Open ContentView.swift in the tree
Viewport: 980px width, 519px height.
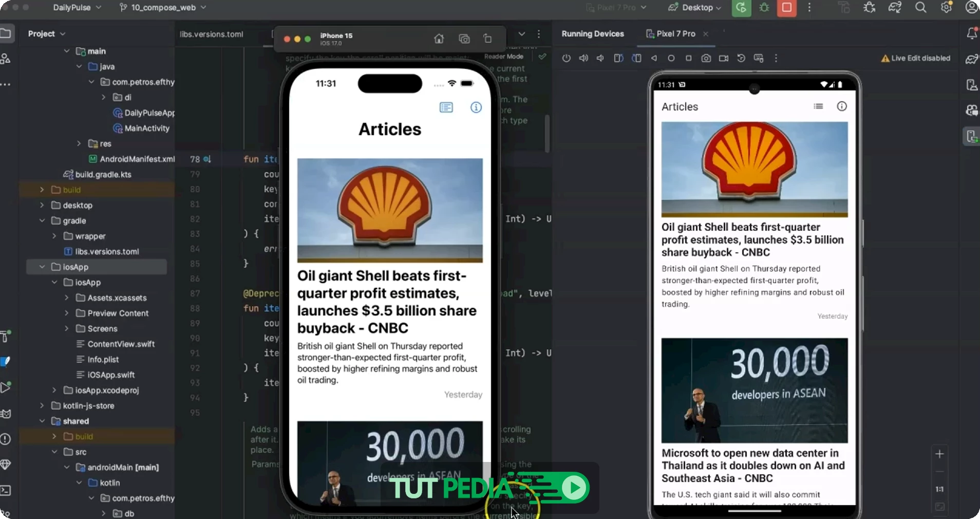116,344
